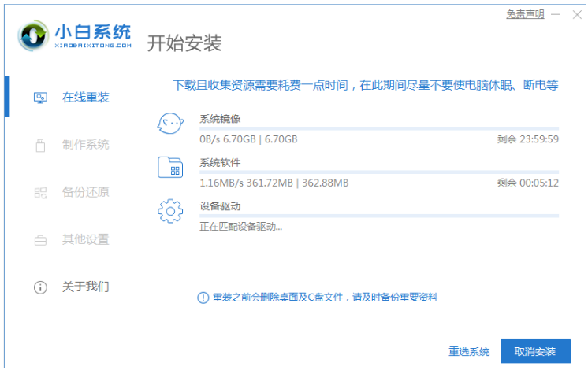Click the 系统软件 download progress bar
The image size is (588, 381).
click(x=378, y=172)
